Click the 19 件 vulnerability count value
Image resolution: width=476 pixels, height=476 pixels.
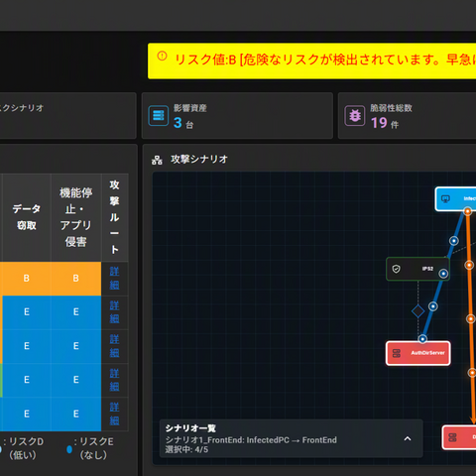pyautogui.click(x=385, y=123)
